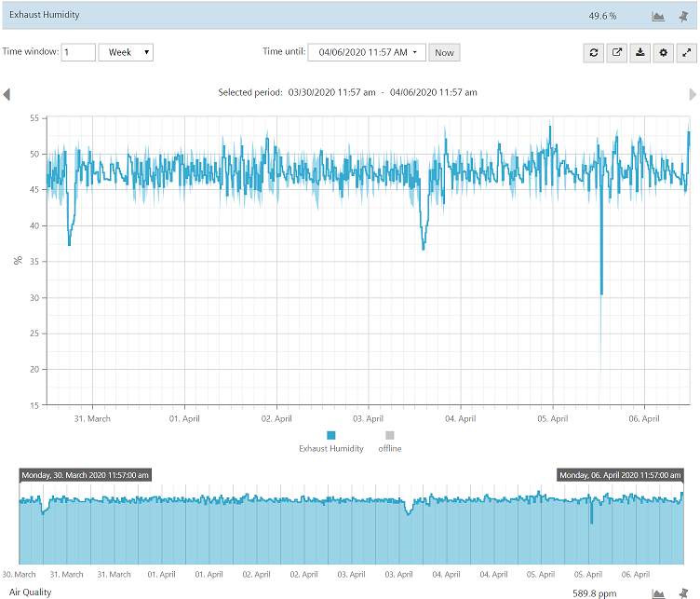
Task: Expand chart to fullscreen
Action: (687, 53)
